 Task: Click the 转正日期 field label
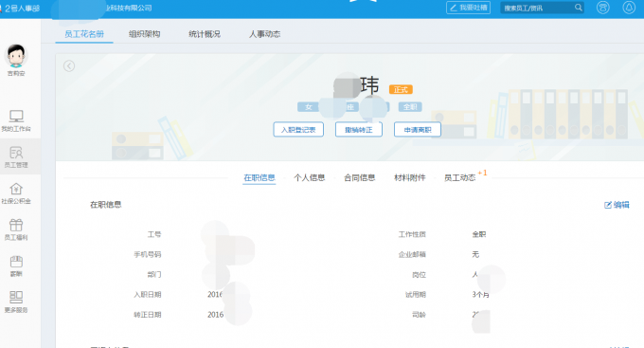(147, 315)
